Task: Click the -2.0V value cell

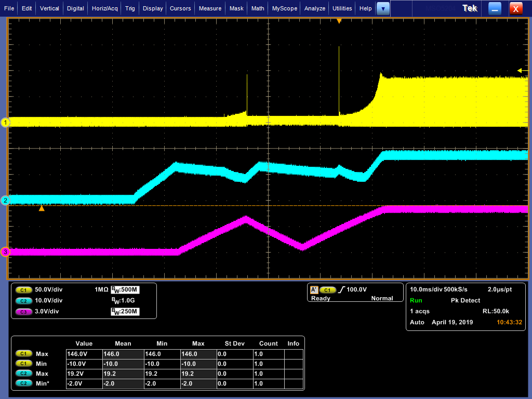Action: pyautogui.click(x=84, y=383)
